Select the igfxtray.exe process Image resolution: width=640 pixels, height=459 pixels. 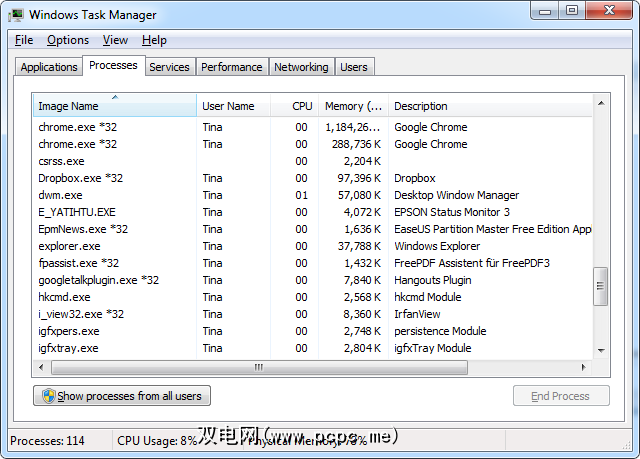pos(312,348)
